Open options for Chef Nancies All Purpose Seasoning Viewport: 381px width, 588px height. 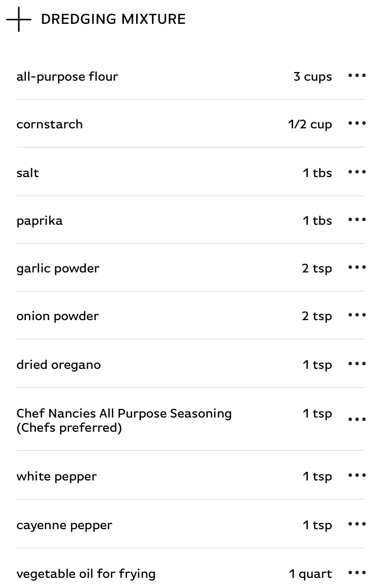[x=357, y=419]
